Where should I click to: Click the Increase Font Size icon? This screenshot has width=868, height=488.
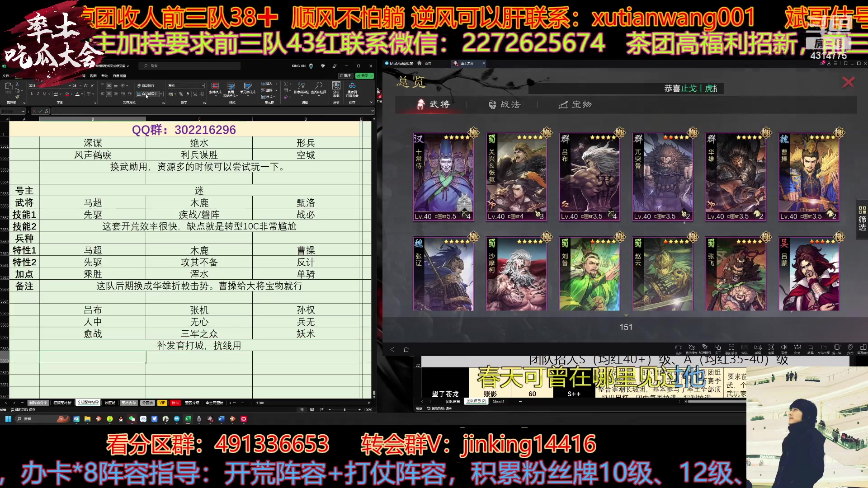[85, 85]
